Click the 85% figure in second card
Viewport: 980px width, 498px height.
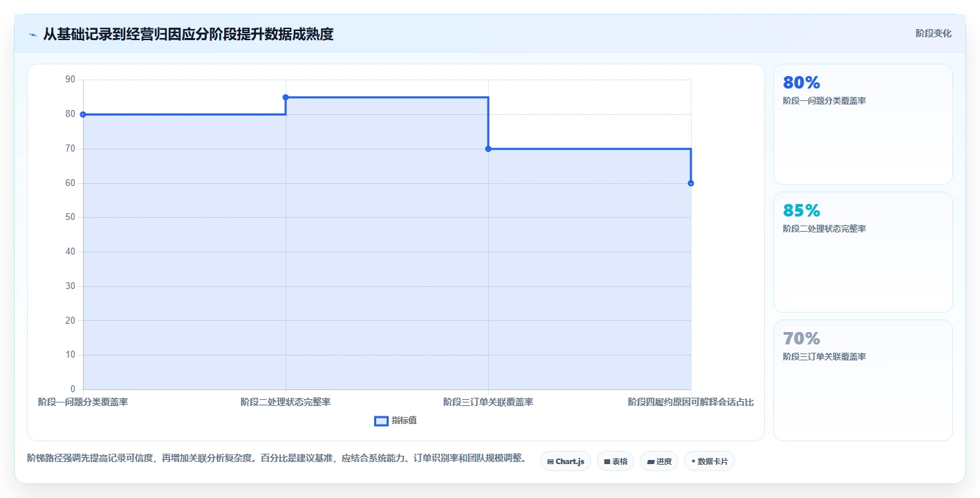tap(802, 210)
